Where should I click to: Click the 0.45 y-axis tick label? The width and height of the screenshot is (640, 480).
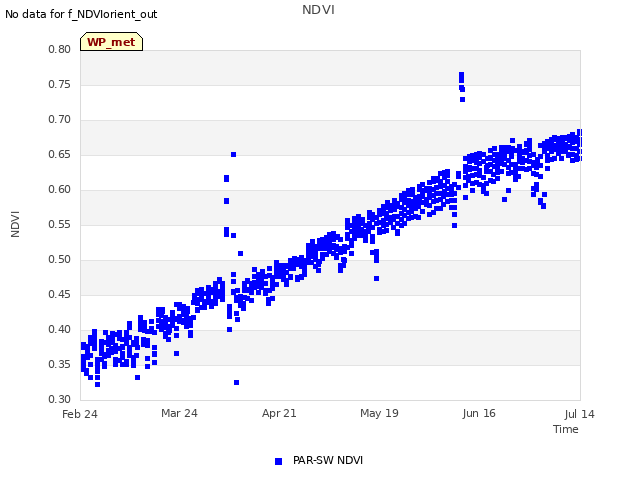click(60, 294)
